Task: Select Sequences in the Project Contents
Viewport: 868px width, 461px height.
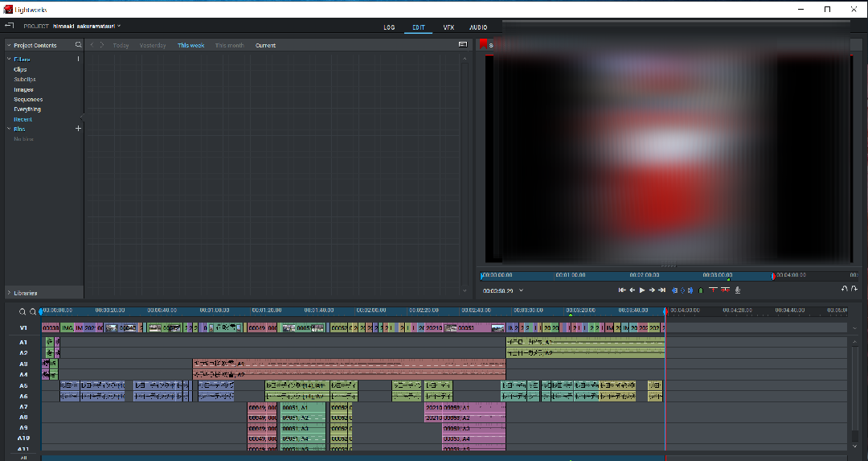Action: coord(28,100)
